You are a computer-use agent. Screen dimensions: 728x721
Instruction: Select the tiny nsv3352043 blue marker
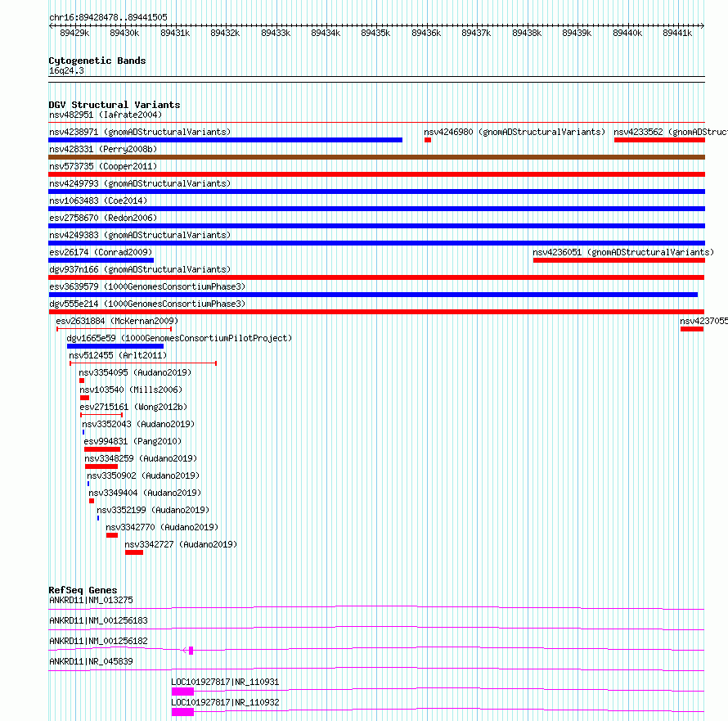coord(83,432)
